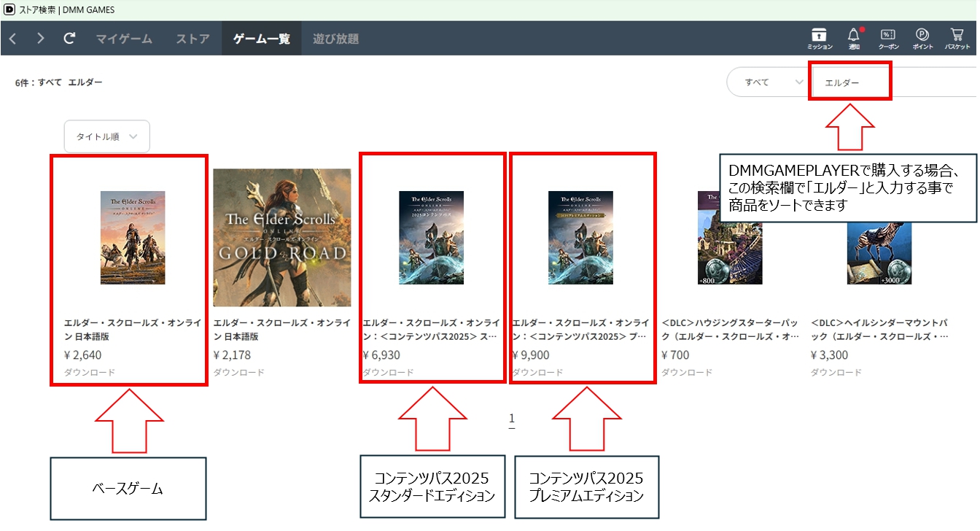Click ダウンロード label under the ¥700 item
Viewport: 980px width, 531px height.
click(687, 372)
